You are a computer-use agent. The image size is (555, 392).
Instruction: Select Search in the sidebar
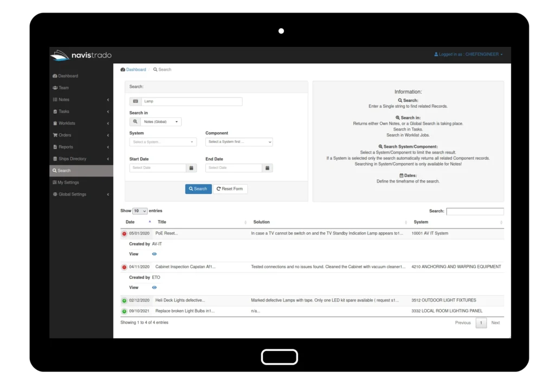pyautogui.click(x=81, y=171)
